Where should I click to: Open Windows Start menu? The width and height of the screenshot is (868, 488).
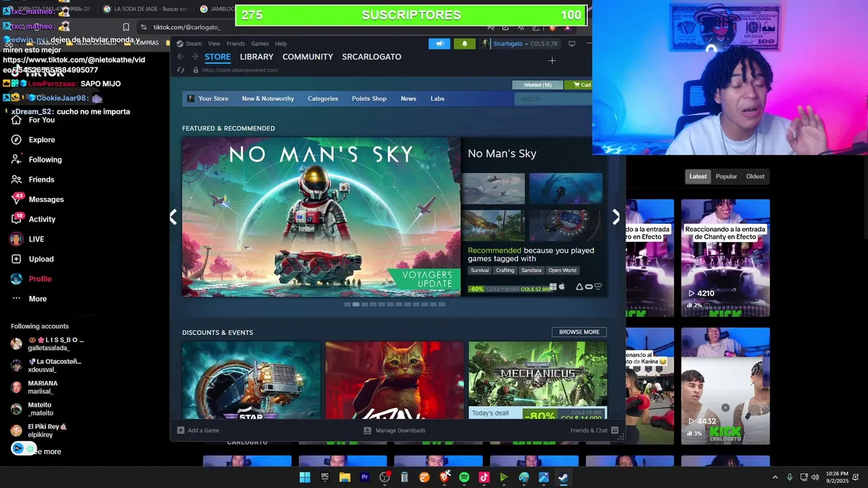304,477
